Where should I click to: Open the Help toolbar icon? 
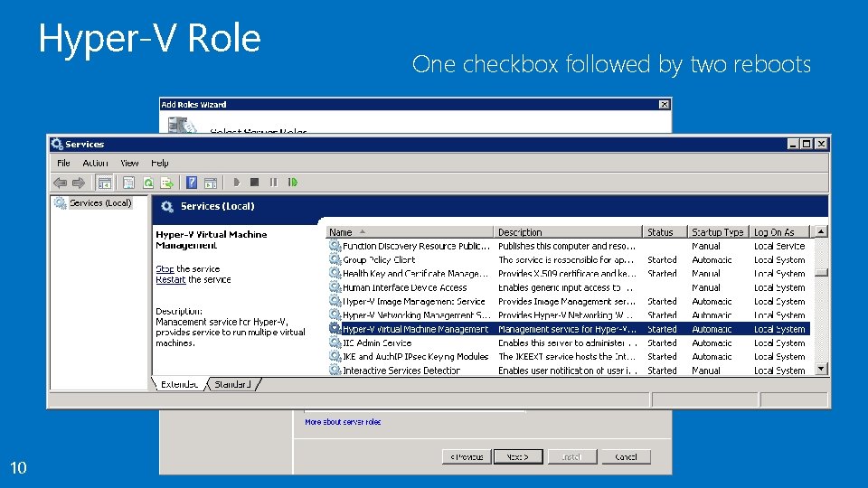tap(192, 182)
